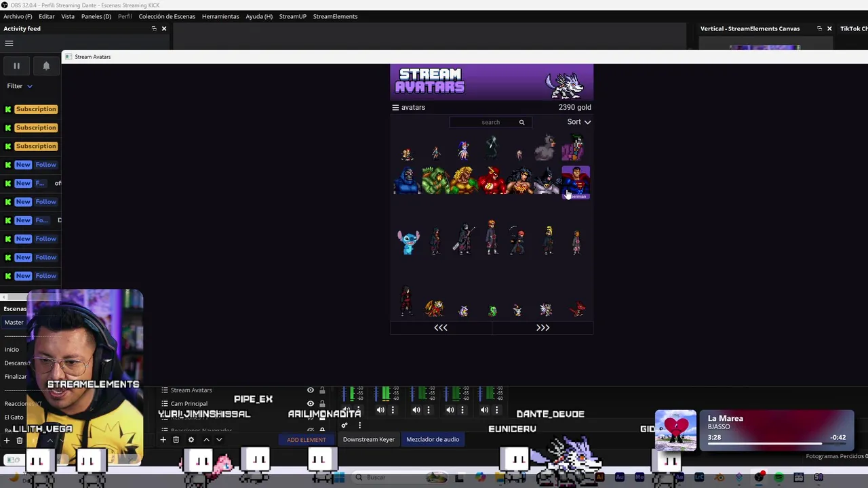This screenshot has height=488, width=868.
Task: Add a new source with plus icon
Action: pyautogui.click(x=163, y=440)
